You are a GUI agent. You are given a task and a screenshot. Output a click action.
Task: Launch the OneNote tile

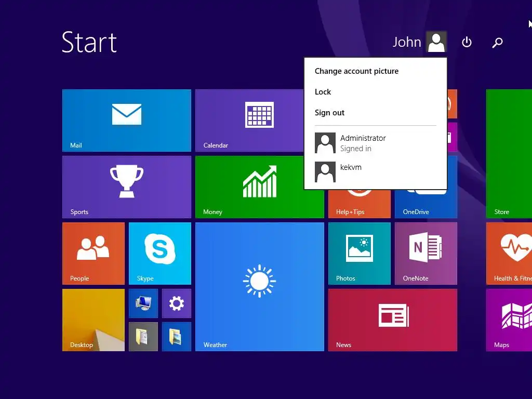coord(426,254)
